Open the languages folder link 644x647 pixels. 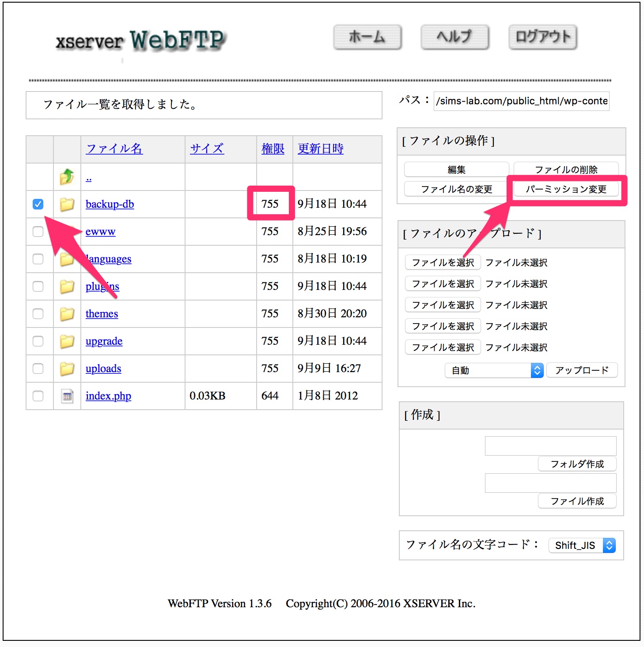click(109, 259)
